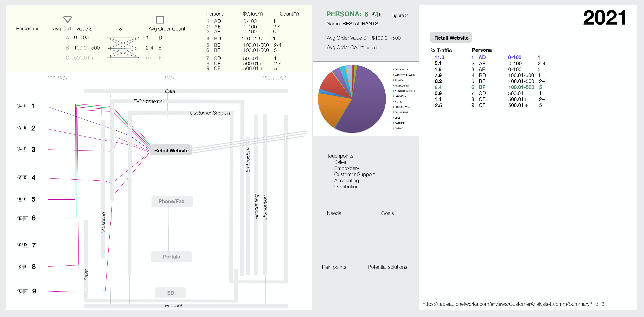Screen dimensions: 644x317
Task: Click the AE persona 2 badge icon
Action: click(x=22, y=128)
